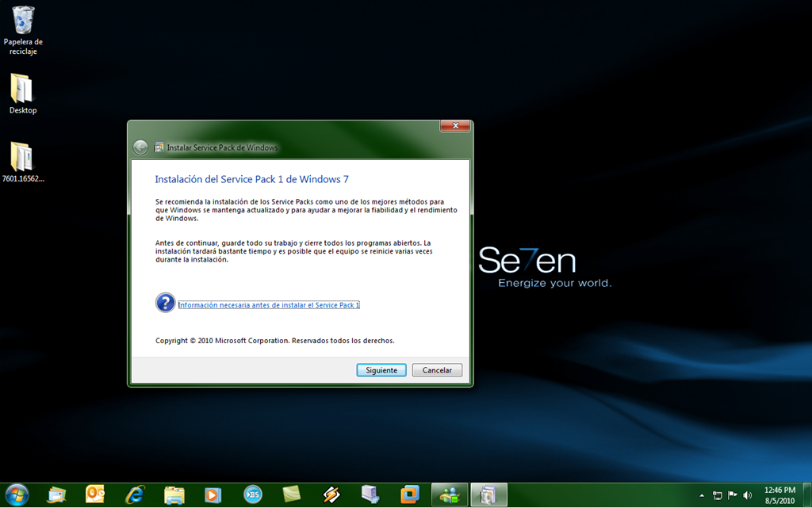
Task: Click the blue question mark help icon
Action: (165, 303)
